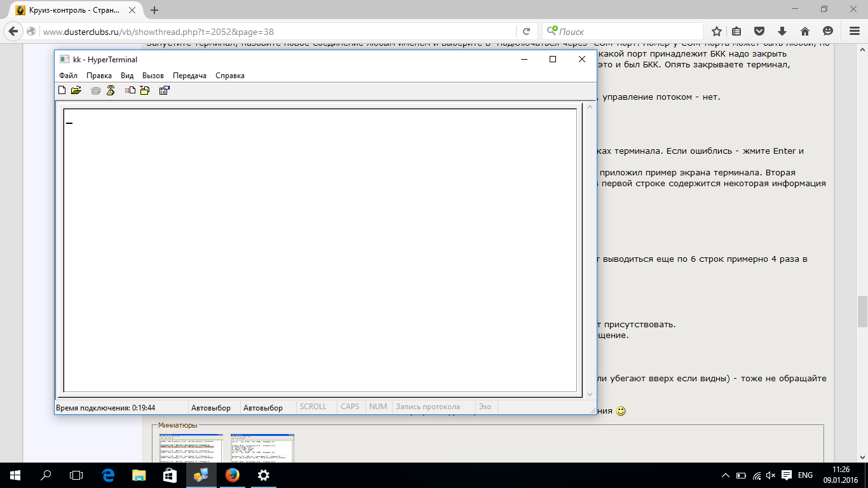868x488 pixels.
Task: Open the Windows Start menu
Action: pos(15,475)
